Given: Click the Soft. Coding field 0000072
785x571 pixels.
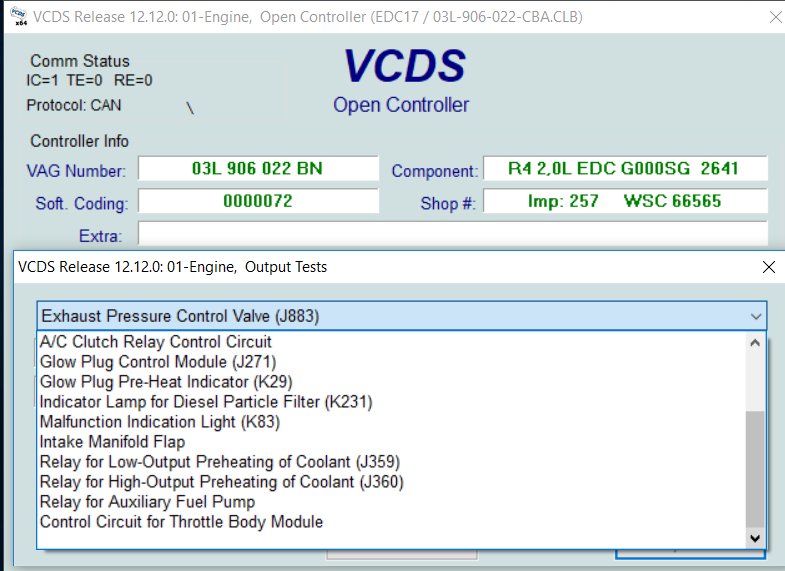Looking at the screenshot, I should point(258,201).
